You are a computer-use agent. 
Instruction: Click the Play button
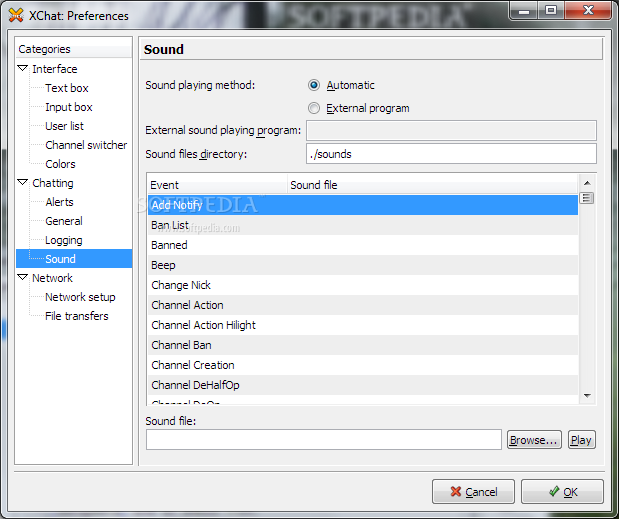(x=581, y=440)
